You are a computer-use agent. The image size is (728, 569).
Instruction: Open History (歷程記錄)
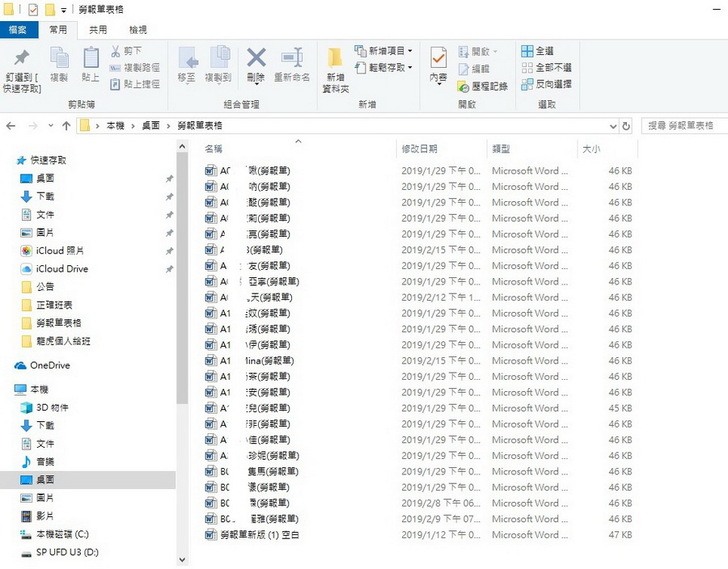[483, 86]
